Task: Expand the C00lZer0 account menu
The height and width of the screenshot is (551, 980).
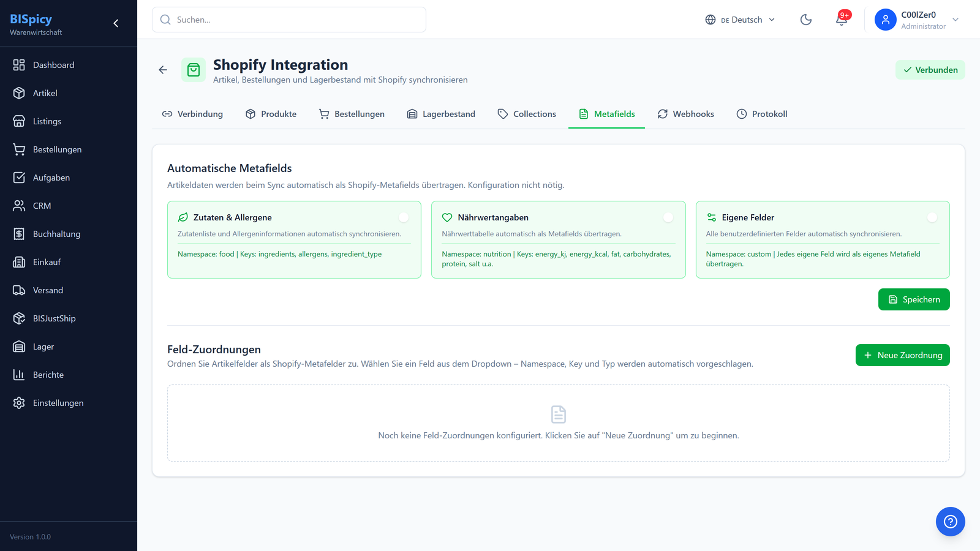Action: pyautogui.click(x=917, y=20)
